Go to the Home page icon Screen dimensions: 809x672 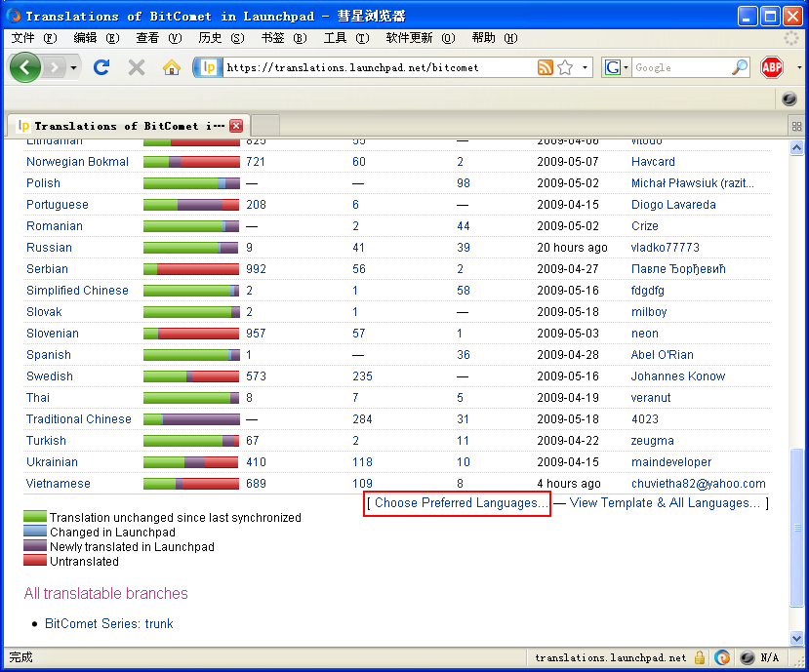(x=172, y=67)
